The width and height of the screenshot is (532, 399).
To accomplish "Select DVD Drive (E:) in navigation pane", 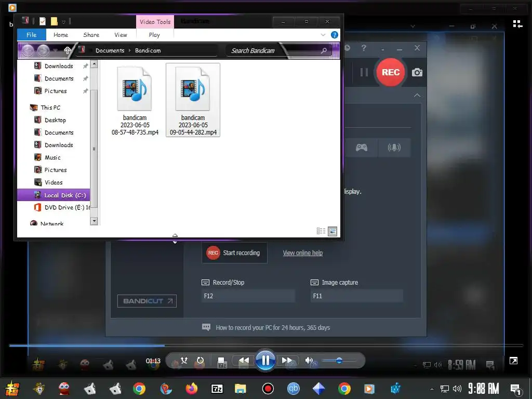I will pos(62,207).
